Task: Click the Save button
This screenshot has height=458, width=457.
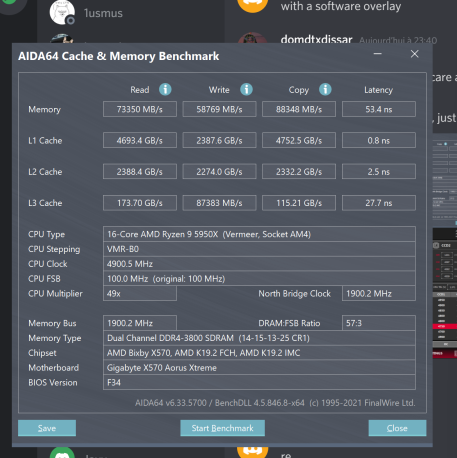Action: click(x=47, y=428)
